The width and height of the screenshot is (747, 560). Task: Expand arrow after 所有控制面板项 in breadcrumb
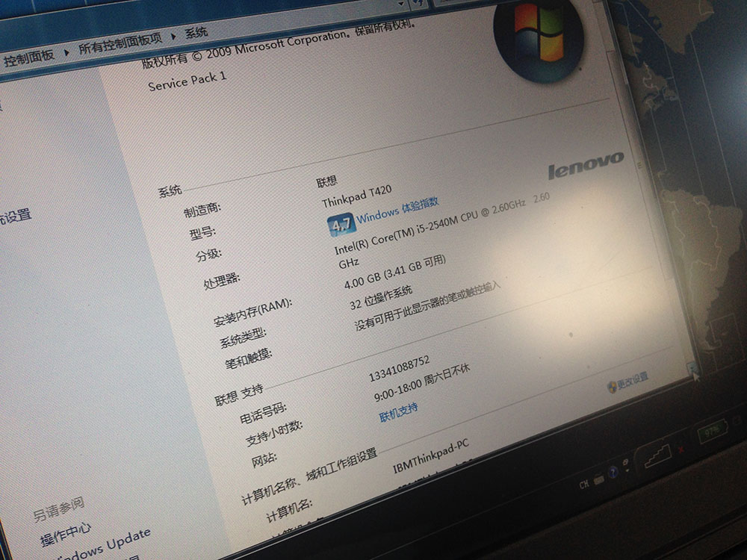(x=175, y=36)
